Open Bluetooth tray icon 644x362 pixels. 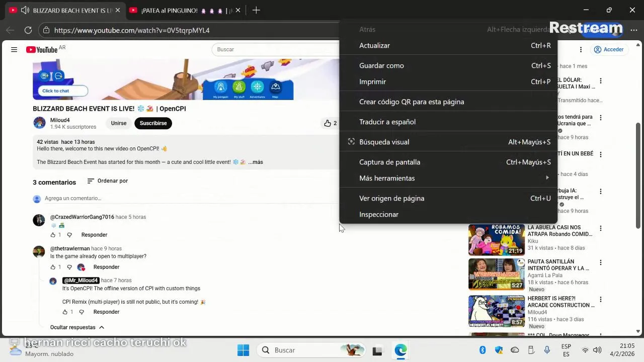(482, 350)
